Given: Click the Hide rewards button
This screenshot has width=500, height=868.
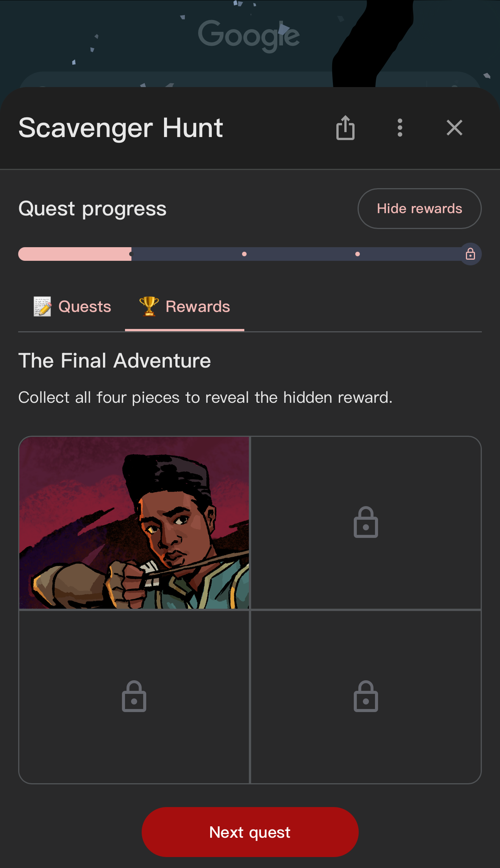Looking at the screenshot, I should click(419, 209).
